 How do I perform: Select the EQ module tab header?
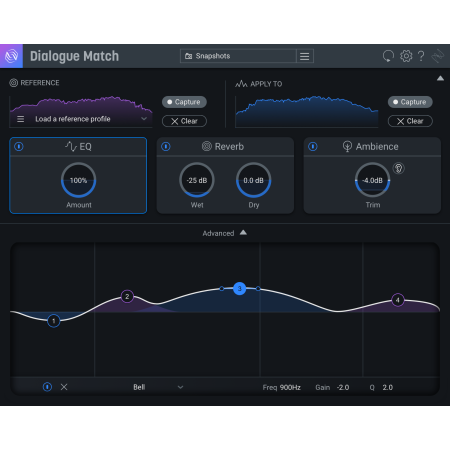tap(78, 146)
